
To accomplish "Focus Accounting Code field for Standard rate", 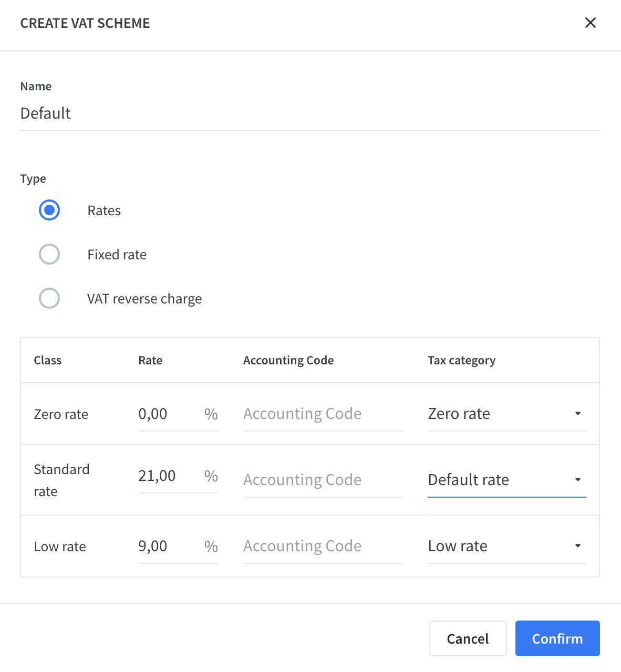I will [323, 480].
